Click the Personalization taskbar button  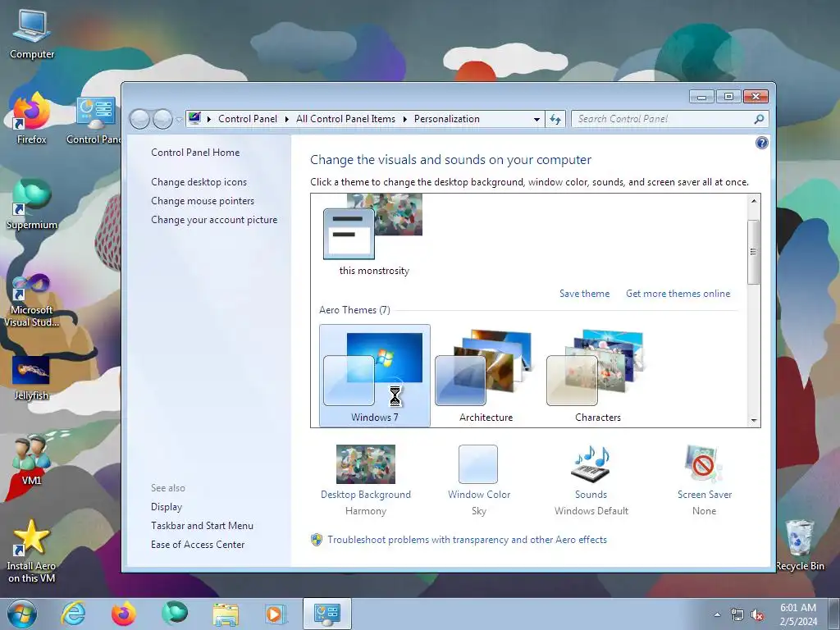[327, 614]
